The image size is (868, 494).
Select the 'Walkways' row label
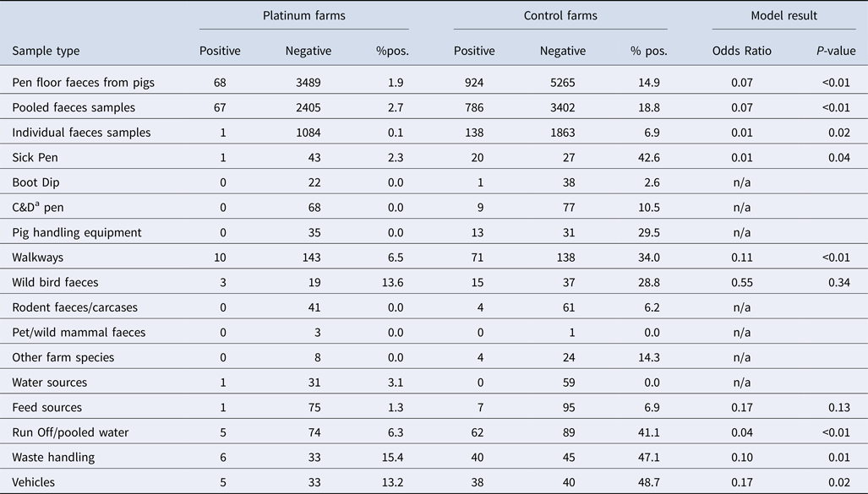(36, 258)
